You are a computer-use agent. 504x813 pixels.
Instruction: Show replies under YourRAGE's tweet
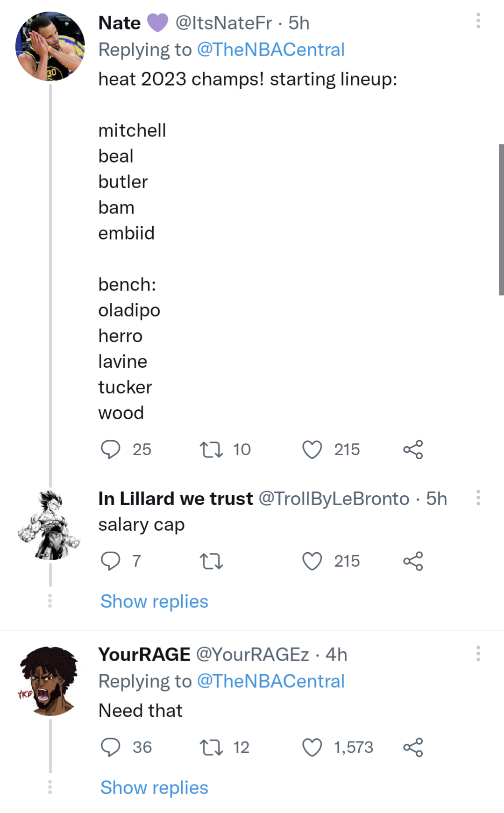[x=154, y=788]
